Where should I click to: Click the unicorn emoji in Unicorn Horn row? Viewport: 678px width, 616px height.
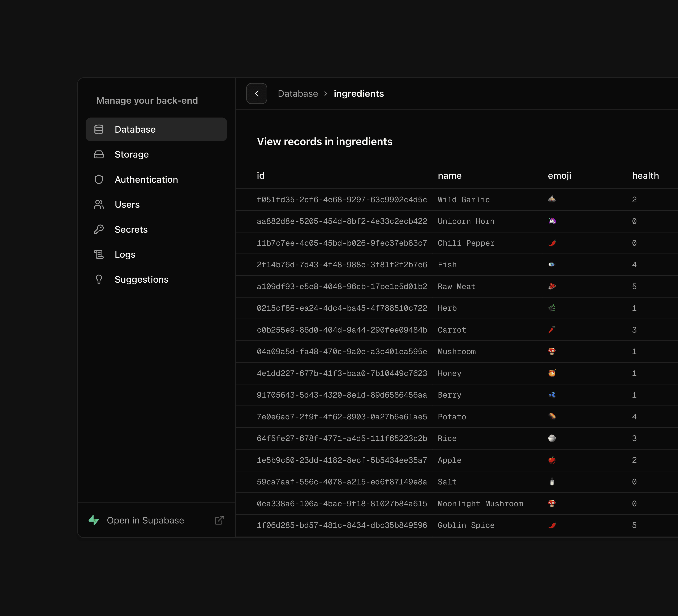point(552,221)
